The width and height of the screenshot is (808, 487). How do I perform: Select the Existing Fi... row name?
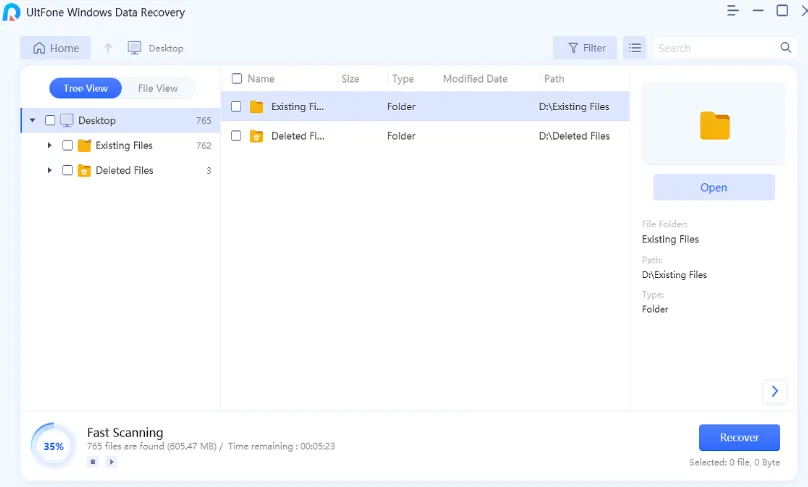pyautogui.click(x=297, y=107)
